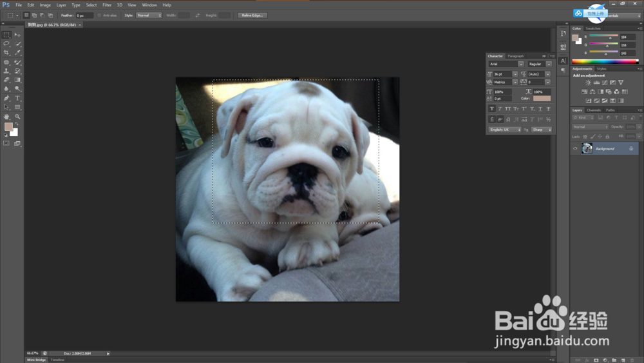Switch to the Channels tab
The image size is (644, 363).
[594, 110]
